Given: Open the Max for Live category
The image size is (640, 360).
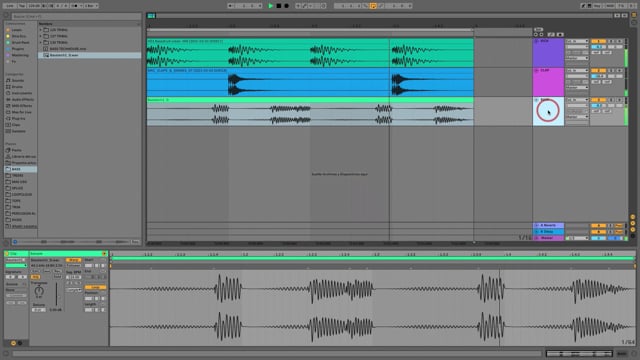Looking at the screenshot, I should 21,112.
